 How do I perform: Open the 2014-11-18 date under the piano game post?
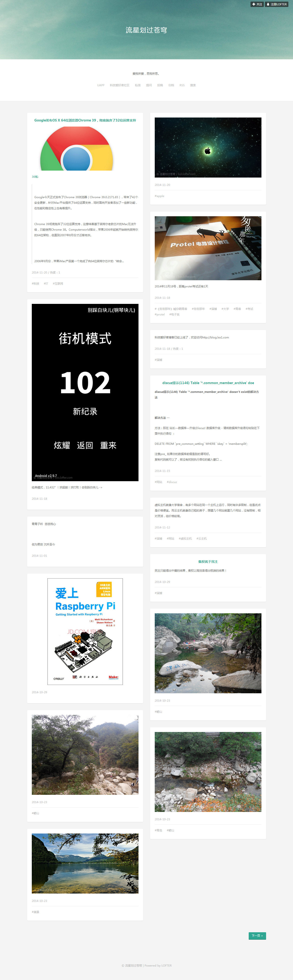click(40, 498)
